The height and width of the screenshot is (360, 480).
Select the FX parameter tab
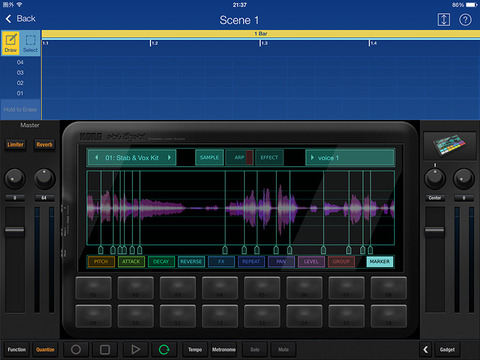tap(221, 262)
